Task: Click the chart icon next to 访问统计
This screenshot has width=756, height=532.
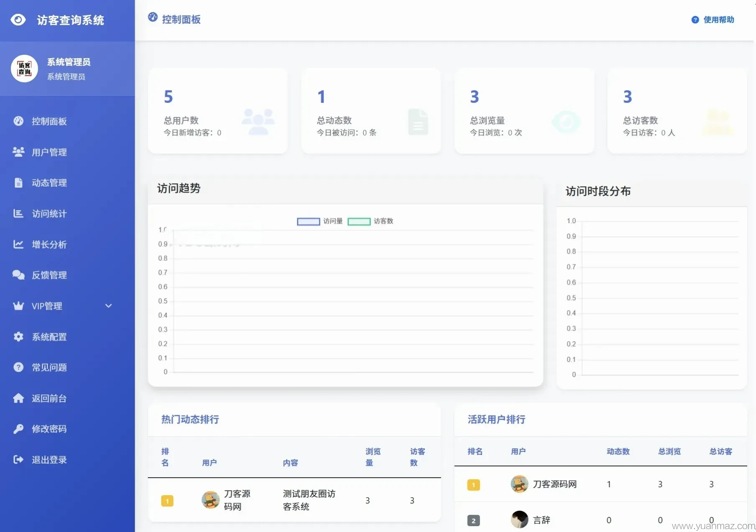Action: pos(18,213)
